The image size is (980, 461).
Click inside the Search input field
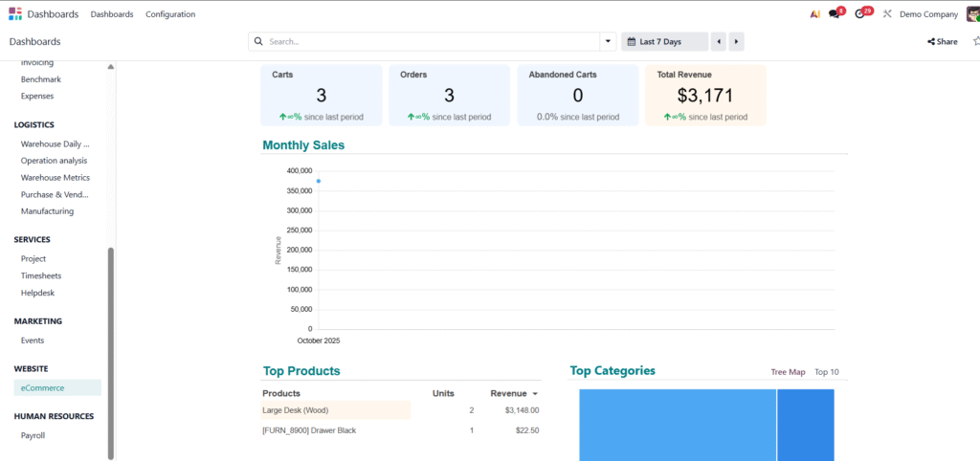click(431, 42)
